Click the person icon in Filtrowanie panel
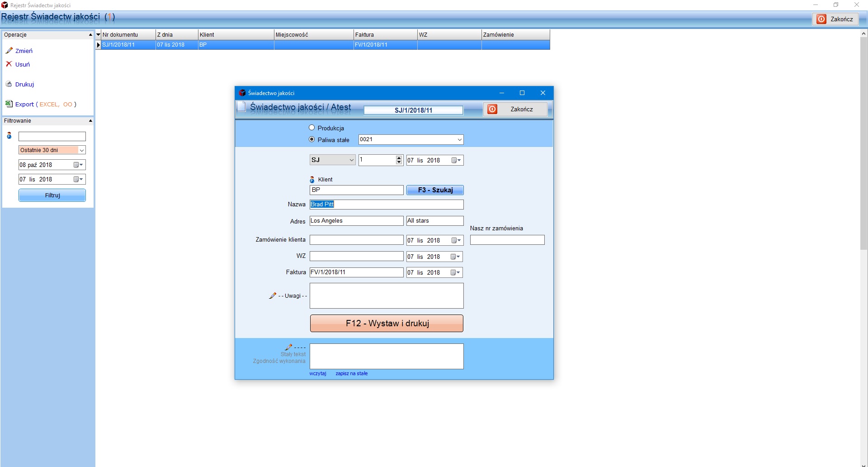Viewport: 868px width, 467px height. pyautogui.click(x=9, y=136)
